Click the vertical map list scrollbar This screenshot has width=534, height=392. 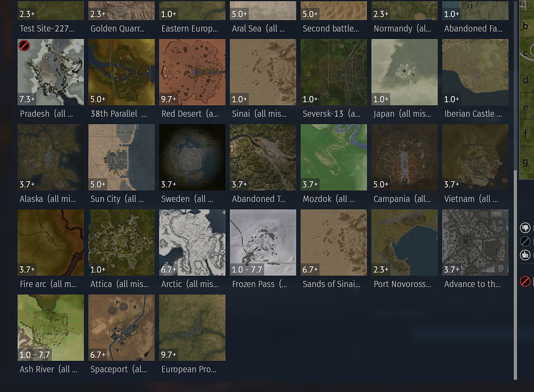515,274
